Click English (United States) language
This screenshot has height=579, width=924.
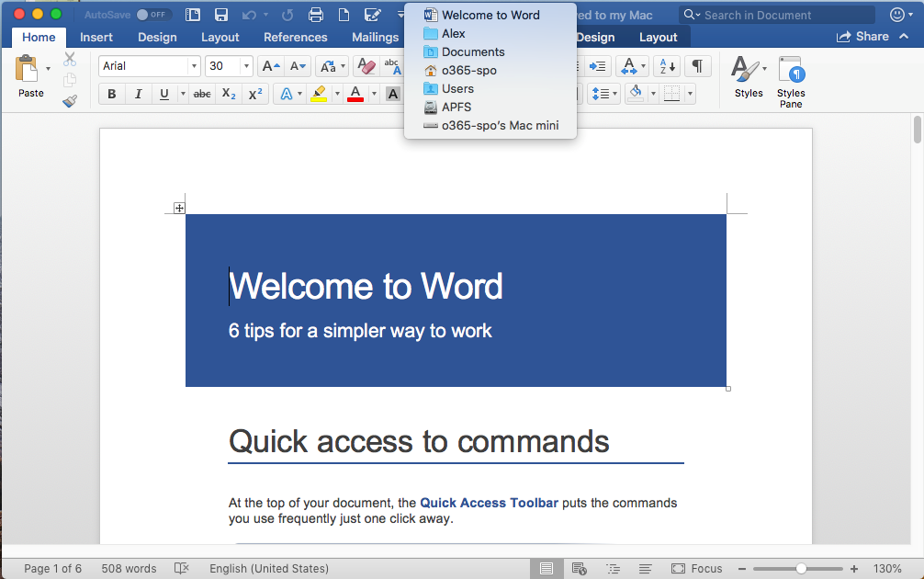[269, 568]
